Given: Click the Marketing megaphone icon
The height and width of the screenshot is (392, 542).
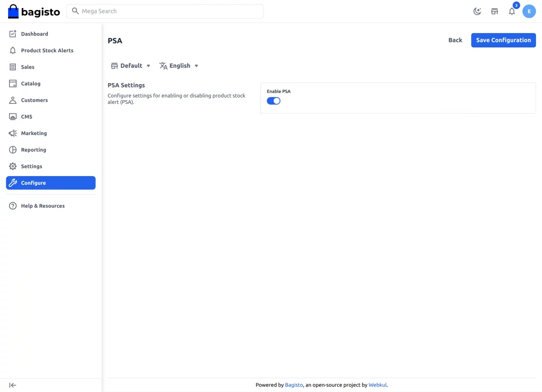Looking at the screenshot, I should pos(13,133).
